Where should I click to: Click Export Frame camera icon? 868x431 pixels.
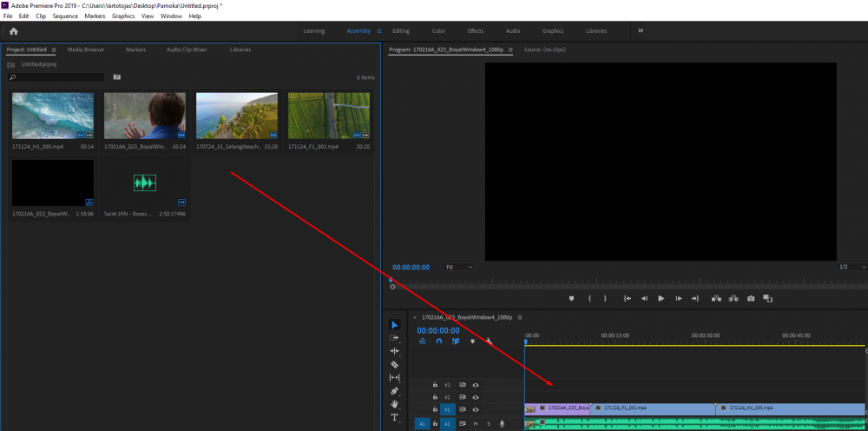[x=751, y=298]
